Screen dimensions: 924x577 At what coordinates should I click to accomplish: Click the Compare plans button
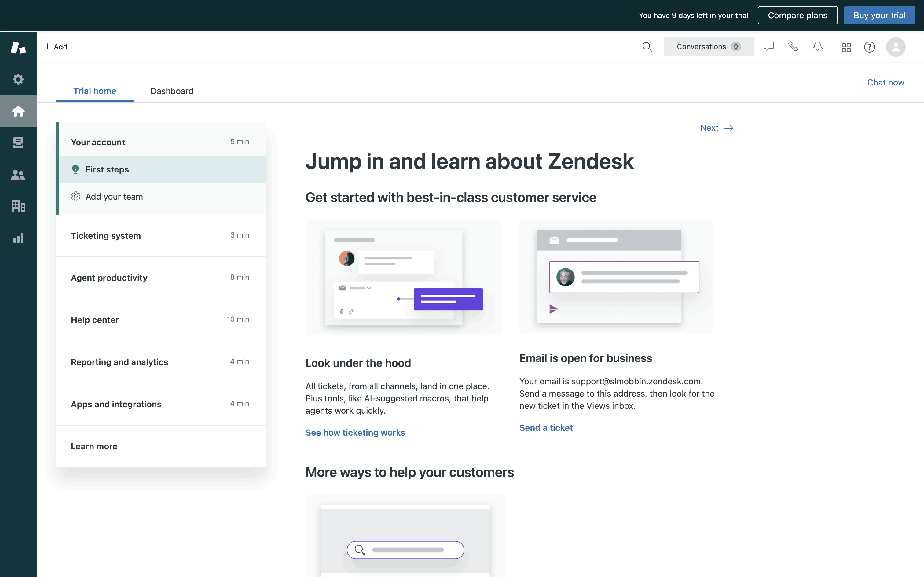click(797, 15)
